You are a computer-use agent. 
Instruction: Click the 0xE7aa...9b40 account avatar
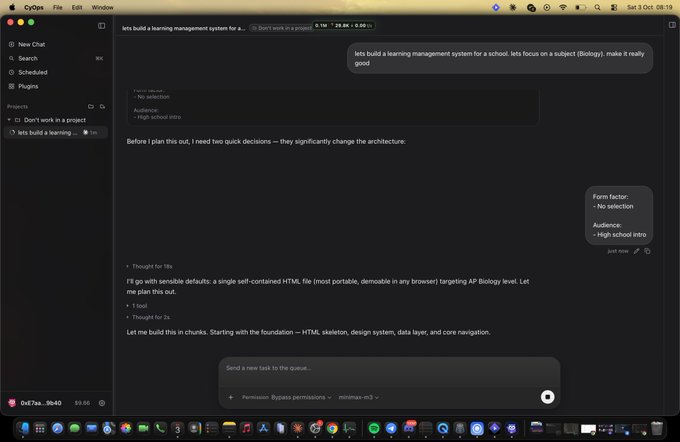point(12,403)
